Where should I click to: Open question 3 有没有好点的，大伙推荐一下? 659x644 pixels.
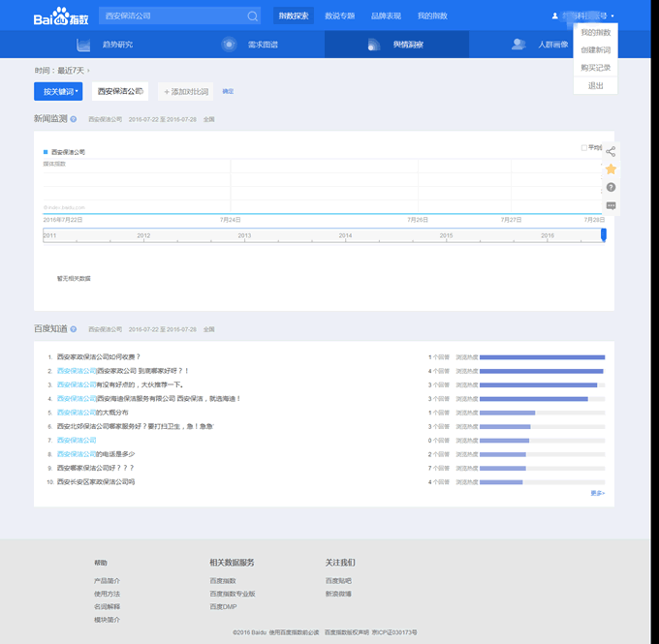[120, 384]
